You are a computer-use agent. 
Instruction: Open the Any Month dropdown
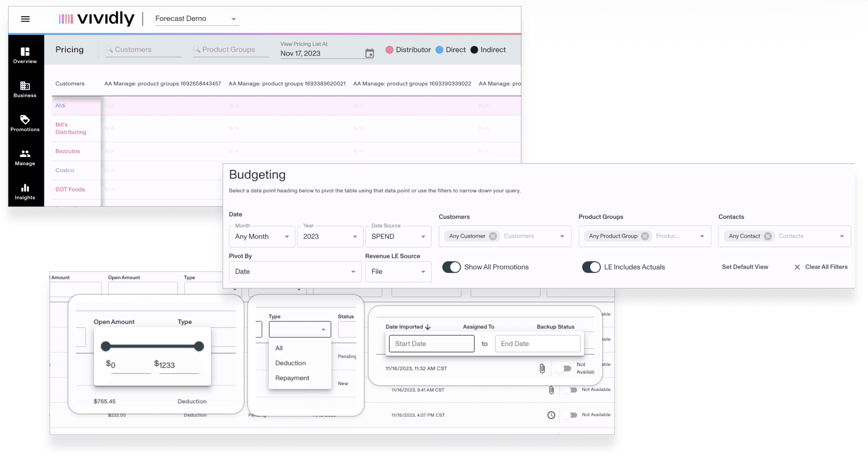[262, 236]
